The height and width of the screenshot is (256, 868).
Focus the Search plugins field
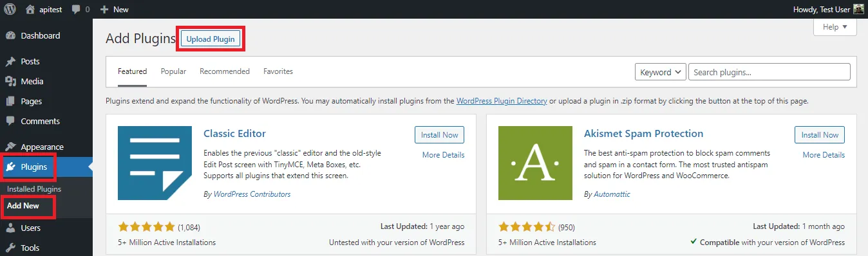click(769, 72)
